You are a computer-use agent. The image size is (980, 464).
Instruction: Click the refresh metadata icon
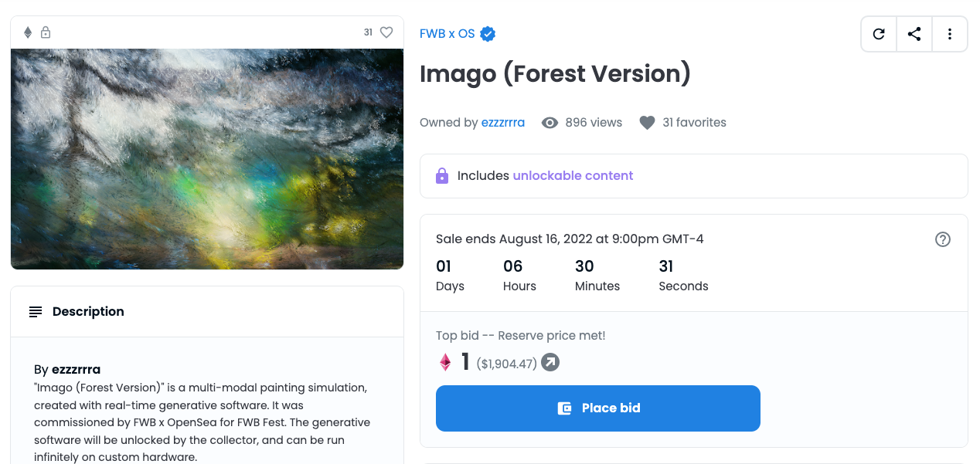(x=879, y=34)
